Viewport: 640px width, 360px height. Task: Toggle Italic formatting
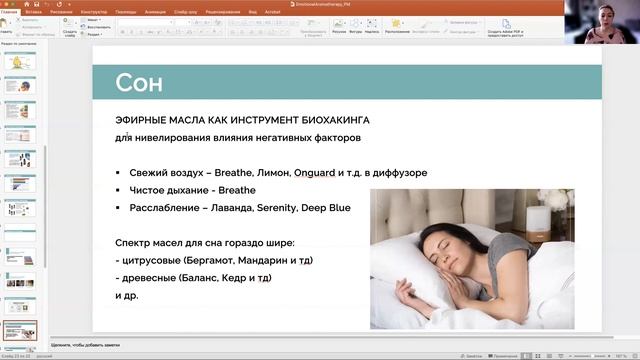tap(131, 32)
